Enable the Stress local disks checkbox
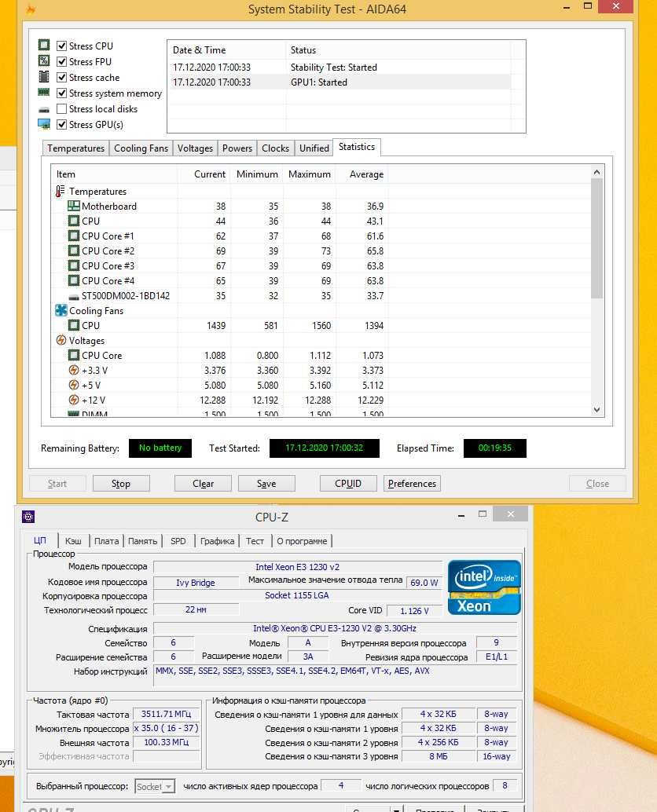 (61, 108)
